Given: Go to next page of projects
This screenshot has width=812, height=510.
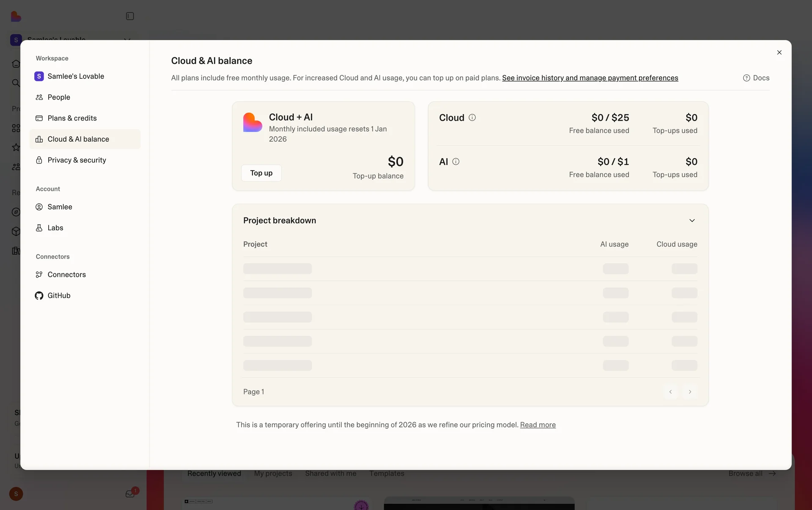Looking at the screenshot, I should coord(690,392).
